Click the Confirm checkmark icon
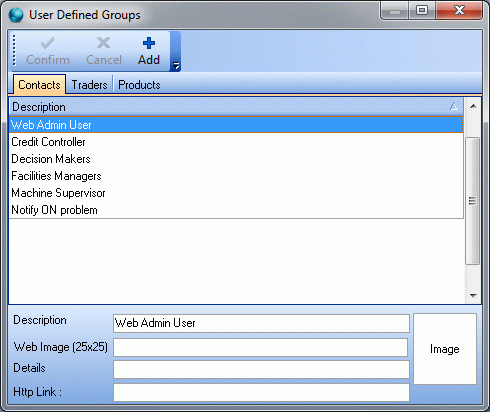This screenshot has height=412, width=490. pyautogui.click(x=47, y=43)
